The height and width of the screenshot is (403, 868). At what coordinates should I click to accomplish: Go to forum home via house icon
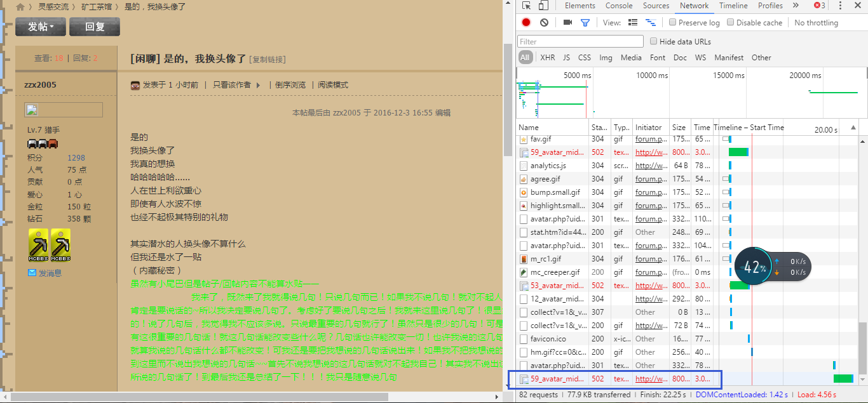pyautogui.click(x=20, y=7)
